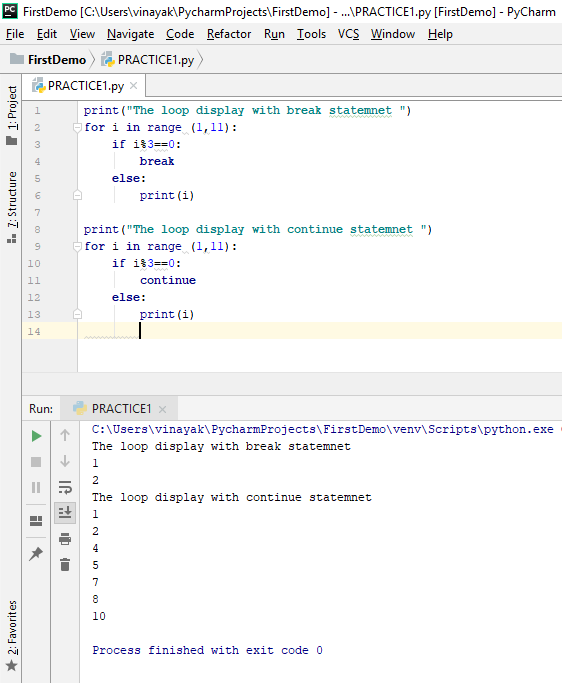Open the Tools menu

(311, 34)
